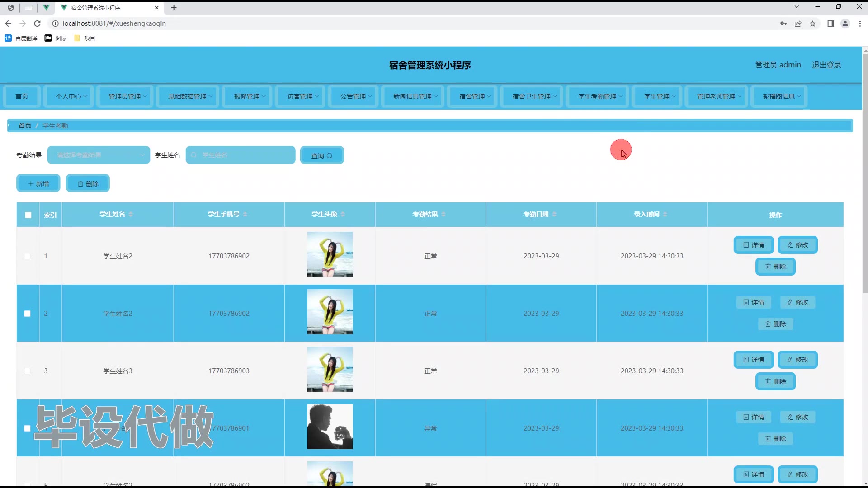The width and height of the screenshot is (868, 488).
Task: Click the 查询 search button
Action: click(x=322, y=155)
